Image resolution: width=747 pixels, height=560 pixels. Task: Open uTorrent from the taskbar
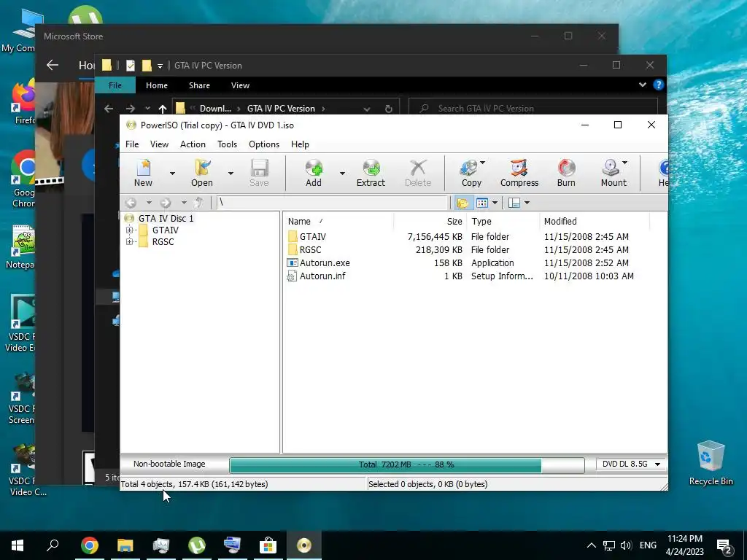pos(196,545)
